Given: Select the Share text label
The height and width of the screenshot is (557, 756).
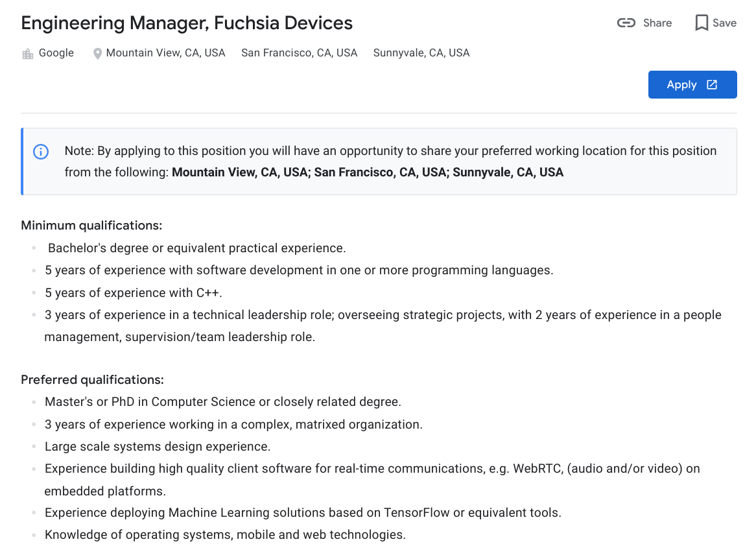Looking at the screenshot, I should tap(657, 23).
